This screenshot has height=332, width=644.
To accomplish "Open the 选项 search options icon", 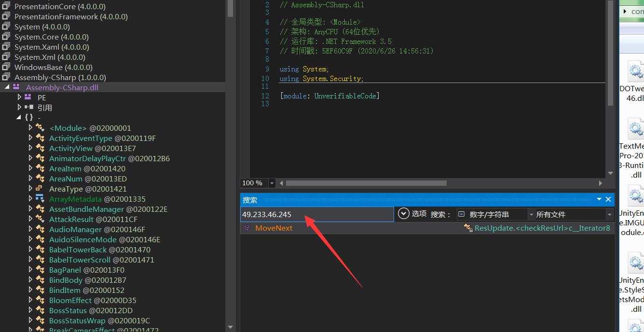I will [403, 214].
